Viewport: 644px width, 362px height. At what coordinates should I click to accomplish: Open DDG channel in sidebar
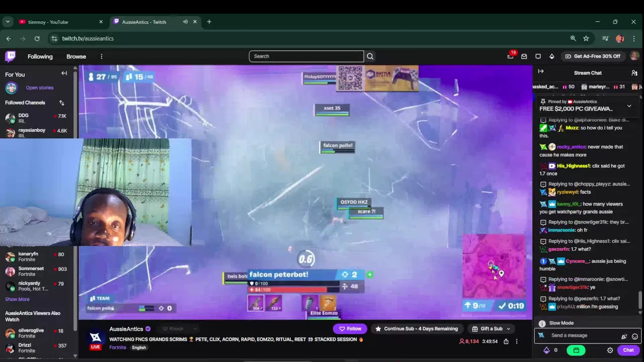pos(36,118)
